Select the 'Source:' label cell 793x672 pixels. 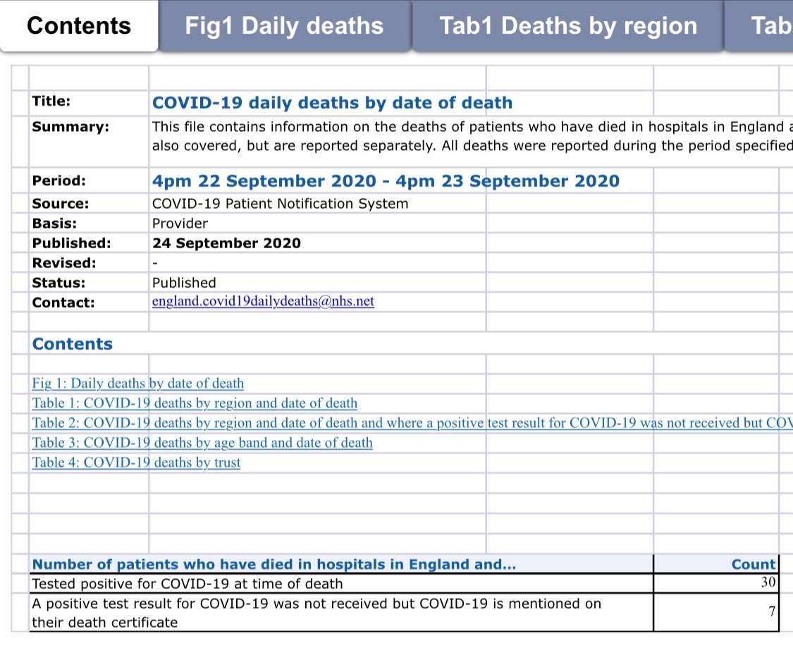(x=89, y=203)
